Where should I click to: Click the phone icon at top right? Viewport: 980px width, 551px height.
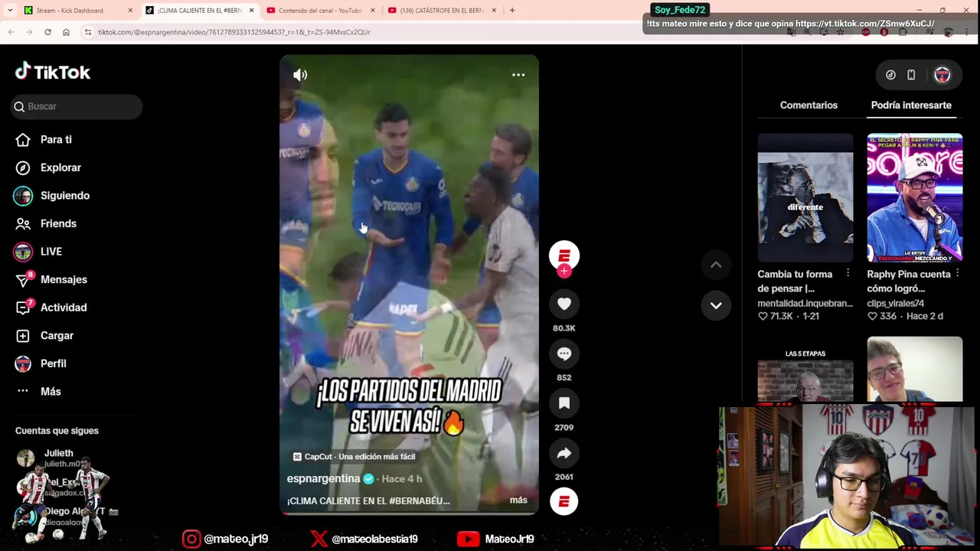pyautogui.click(x=911, y=75)
